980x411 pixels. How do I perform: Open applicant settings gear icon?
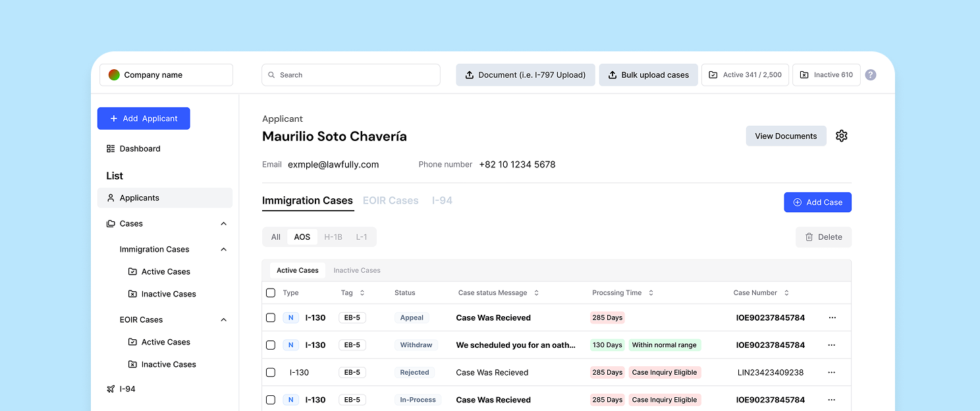pyautogui.click(x=841, y=136)
